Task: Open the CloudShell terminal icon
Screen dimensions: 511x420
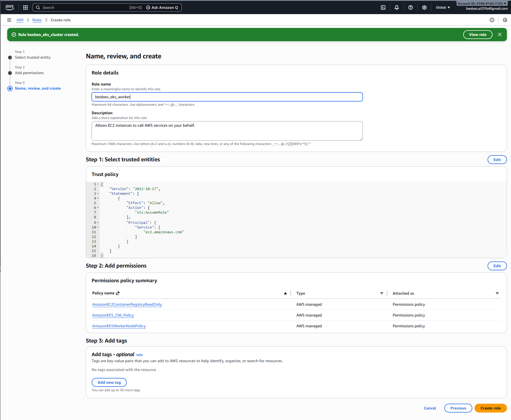Action: (383, 7)
